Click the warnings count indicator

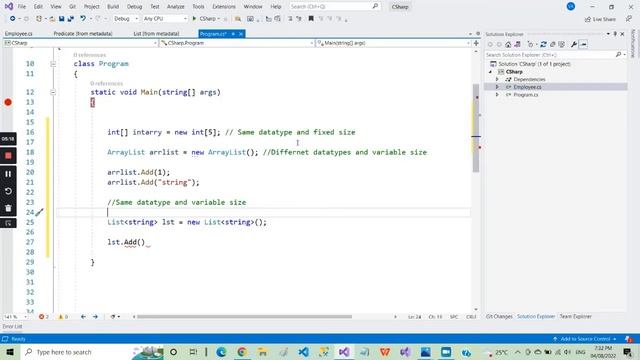63,317
